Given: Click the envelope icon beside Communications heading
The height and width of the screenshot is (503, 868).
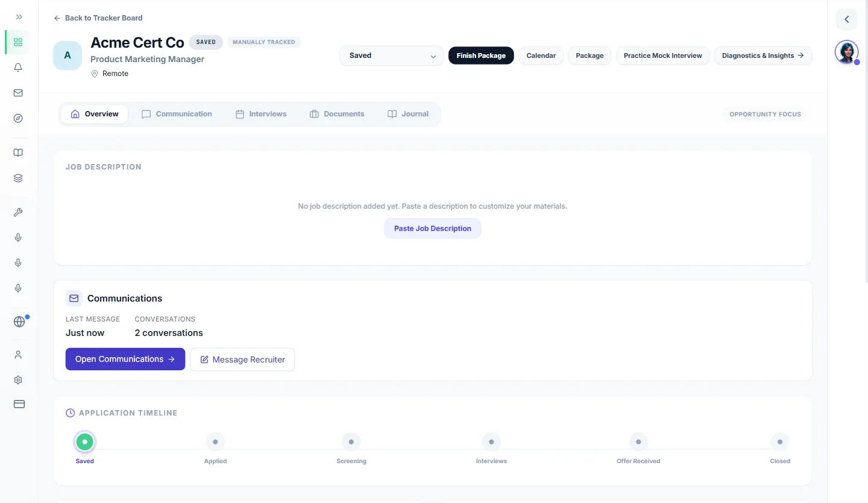Looking at the screenshot, I should pos(74,299).
